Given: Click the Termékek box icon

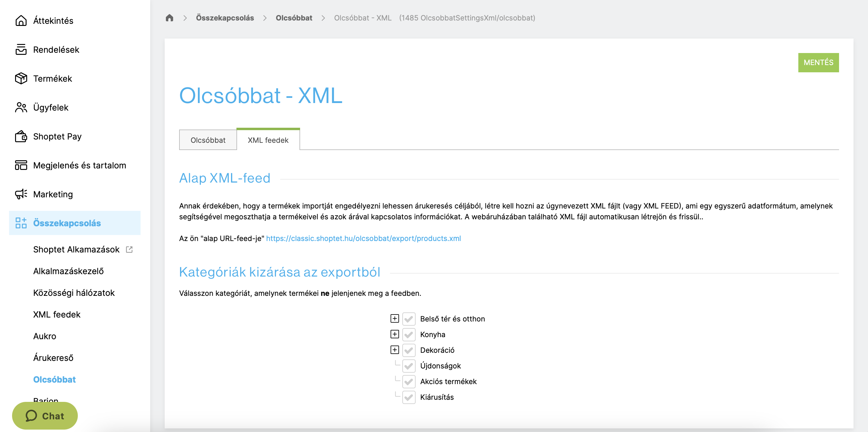Looking at the screenshot, I should (x=21, y=78).
